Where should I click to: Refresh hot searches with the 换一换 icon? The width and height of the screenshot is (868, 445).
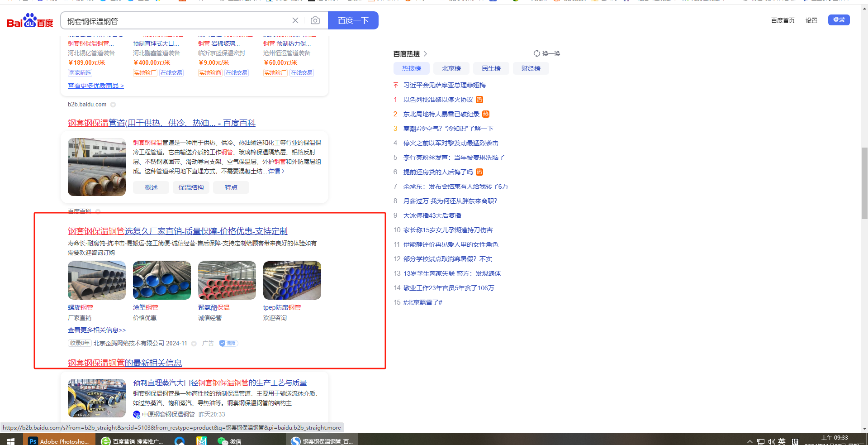(x=536, y=53)
